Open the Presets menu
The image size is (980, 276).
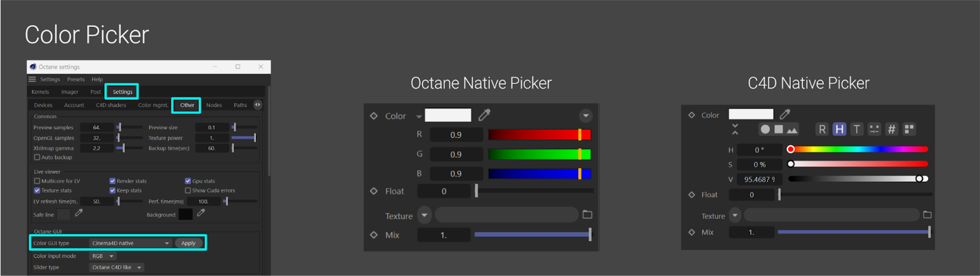pyautogui.click(x=76, y=80)
